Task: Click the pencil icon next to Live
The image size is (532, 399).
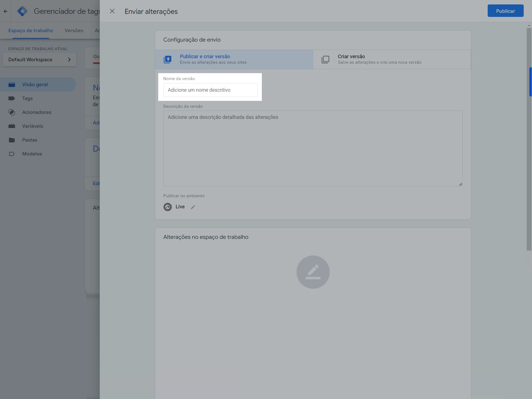Action: (193, 207)
